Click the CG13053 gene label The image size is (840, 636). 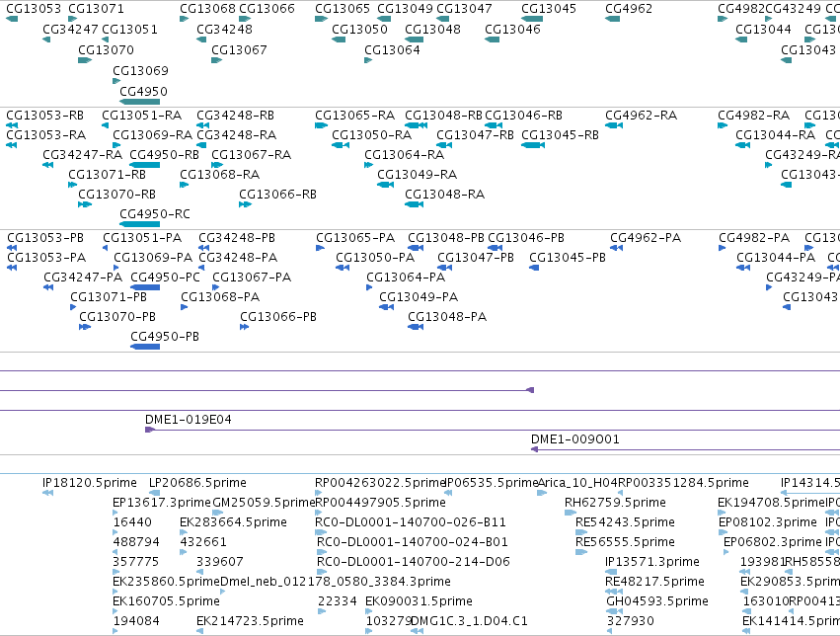pos(34,9)
